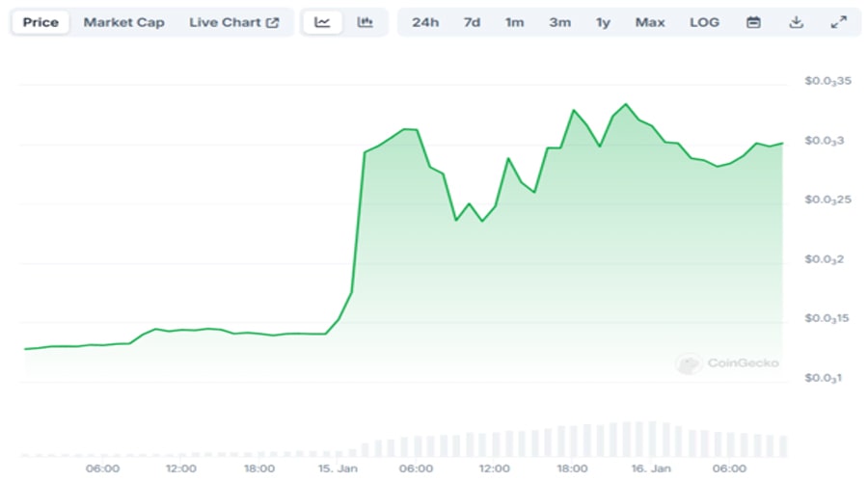Download the chart data
Image resolution: width=868 pixels, height=482 pixels.
pyautogui.click(x=796, y=22)
